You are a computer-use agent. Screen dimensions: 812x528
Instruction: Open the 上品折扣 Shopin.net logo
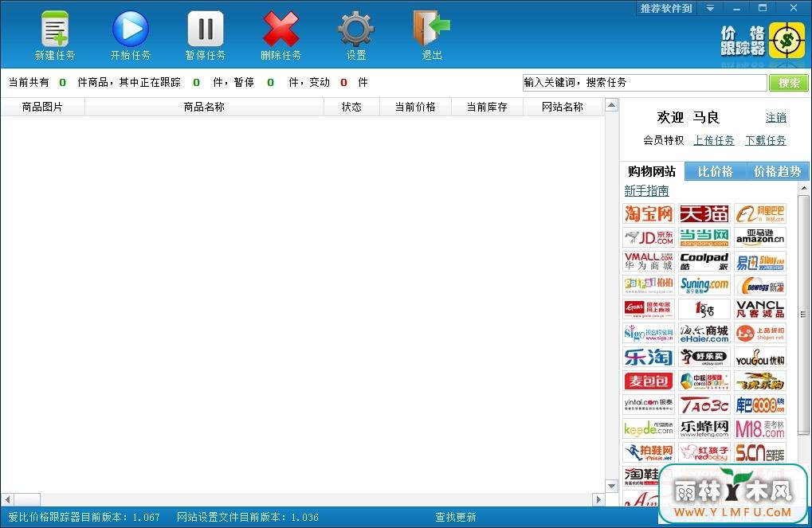[x=759, y=334]
